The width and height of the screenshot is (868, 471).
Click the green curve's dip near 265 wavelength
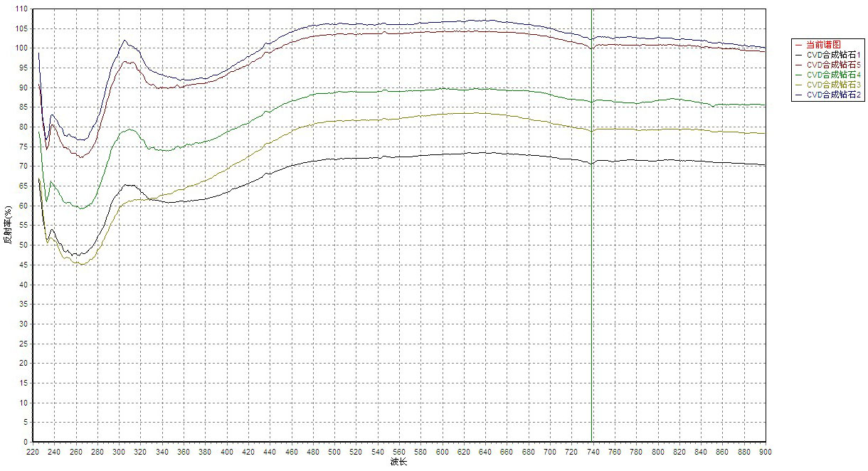(82, 208)
